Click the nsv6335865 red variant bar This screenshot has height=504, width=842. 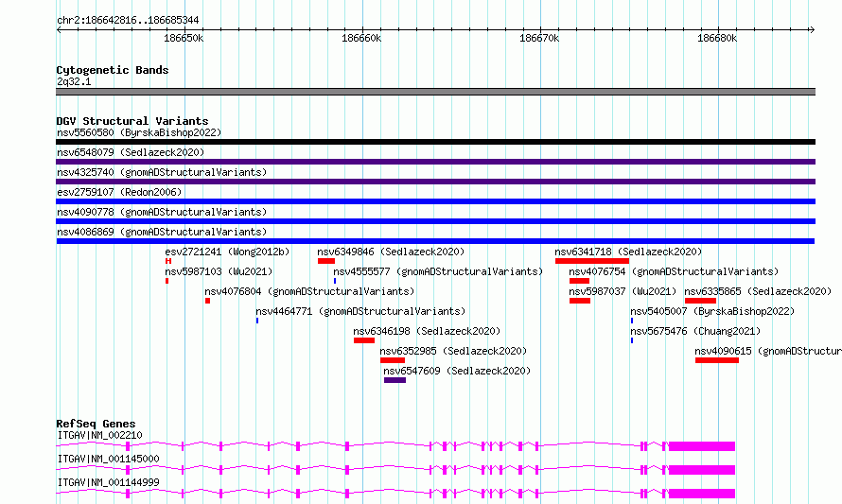point(701,301)
